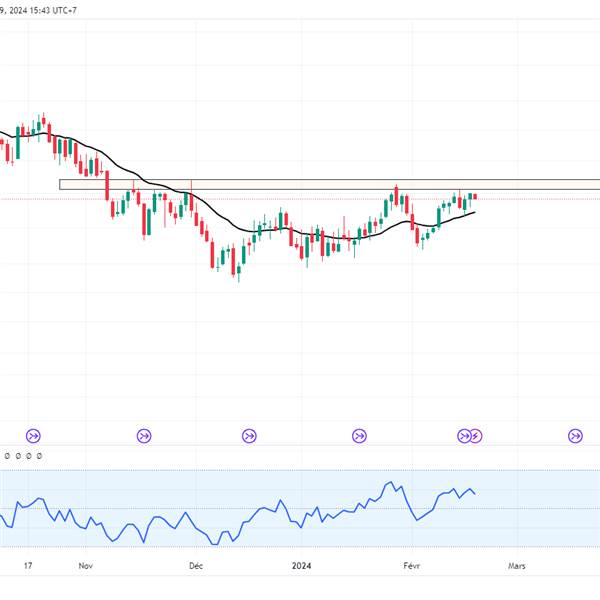Click the Mars label on time axis

click(517, 566)
